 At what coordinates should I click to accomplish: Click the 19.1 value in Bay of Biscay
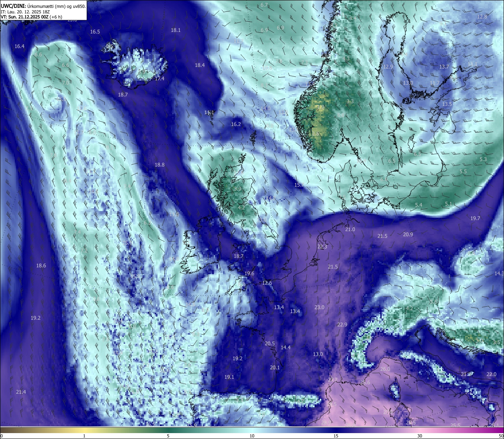click(x=229, y=377)
